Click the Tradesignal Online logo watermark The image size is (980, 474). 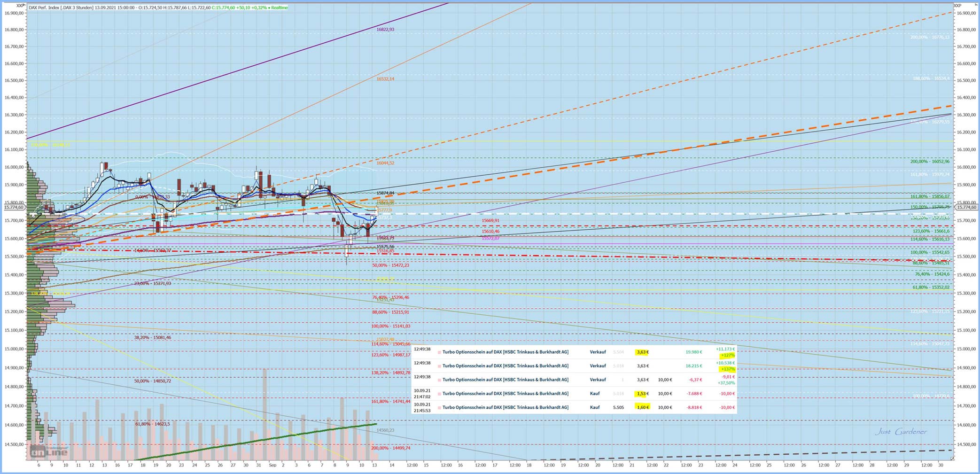click(x=49, y=452)
